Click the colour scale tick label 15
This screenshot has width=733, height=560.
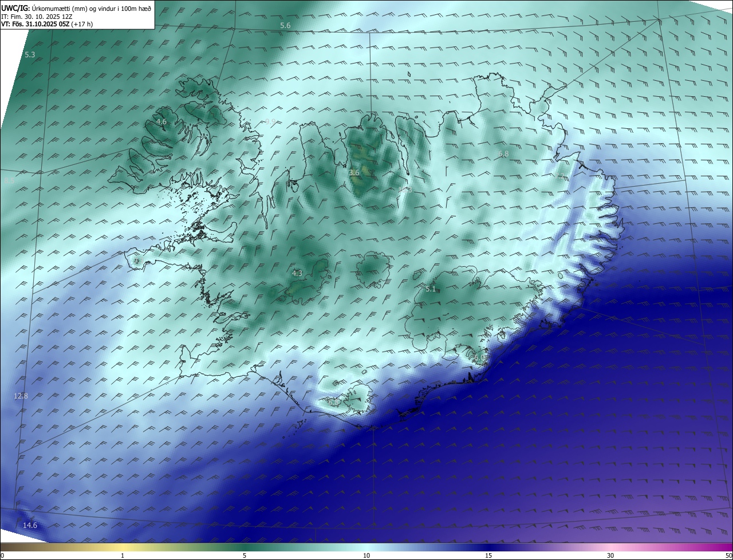click(x=488, y=555)
